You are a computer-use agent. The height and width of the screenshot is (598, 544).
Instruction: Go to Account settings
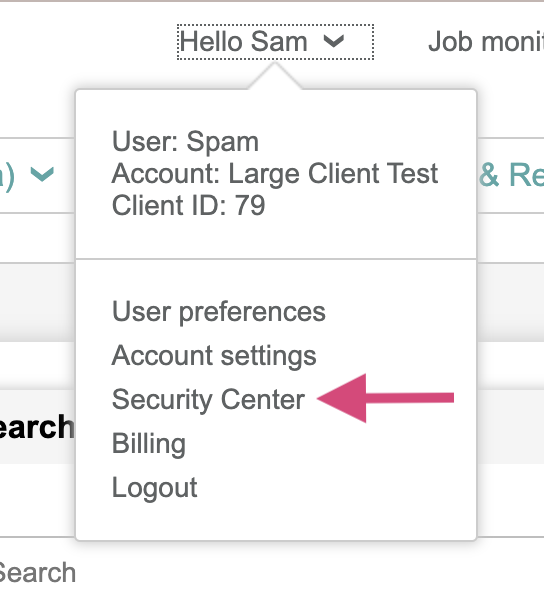214,355
